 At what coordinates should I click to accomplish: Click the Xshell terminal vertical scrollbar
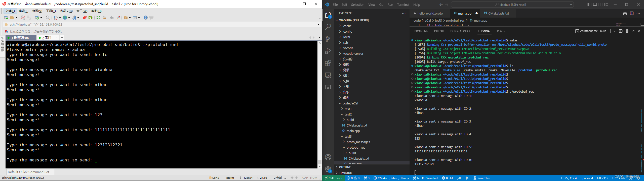pos(319,104)
